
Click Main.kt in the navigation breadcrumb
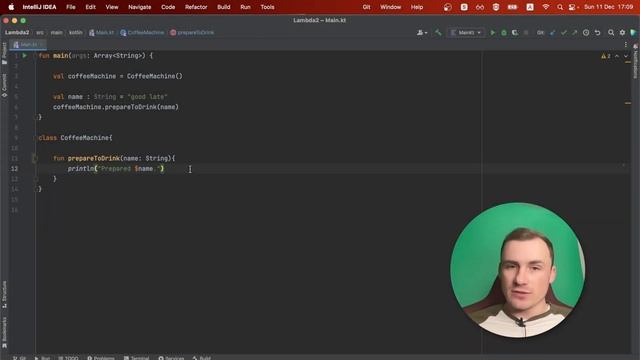coord(101,33)
